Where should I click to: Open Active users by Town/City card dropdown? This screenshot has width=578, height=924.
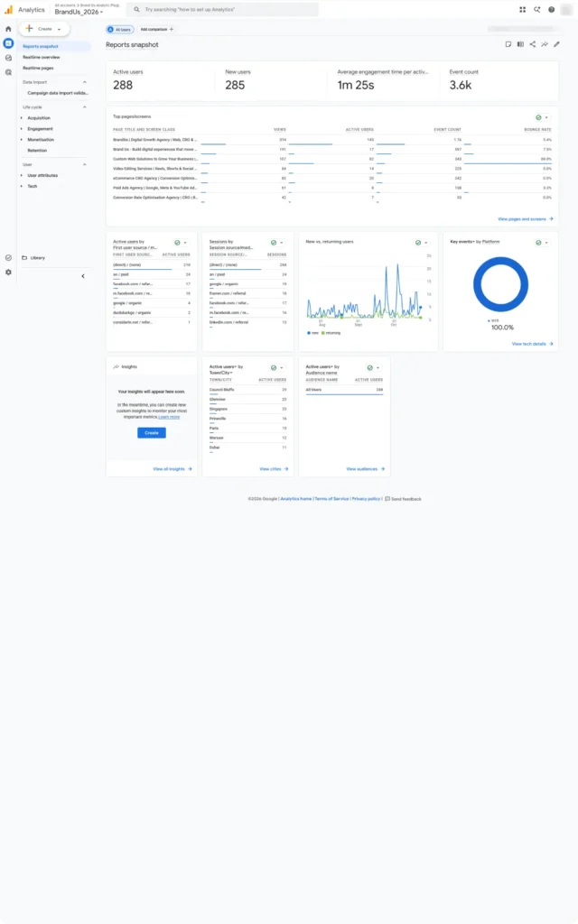[276, 368]
